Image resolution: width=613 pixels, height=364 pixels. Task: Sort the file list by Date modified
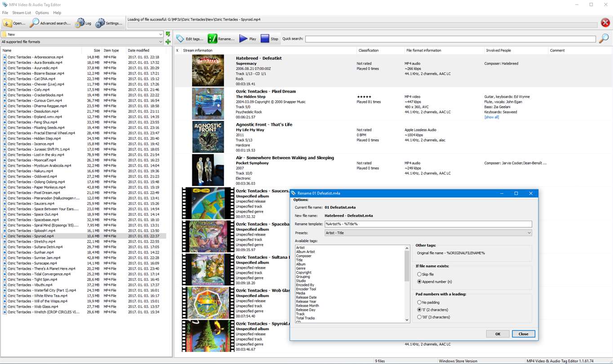click(x=147, y=50)
